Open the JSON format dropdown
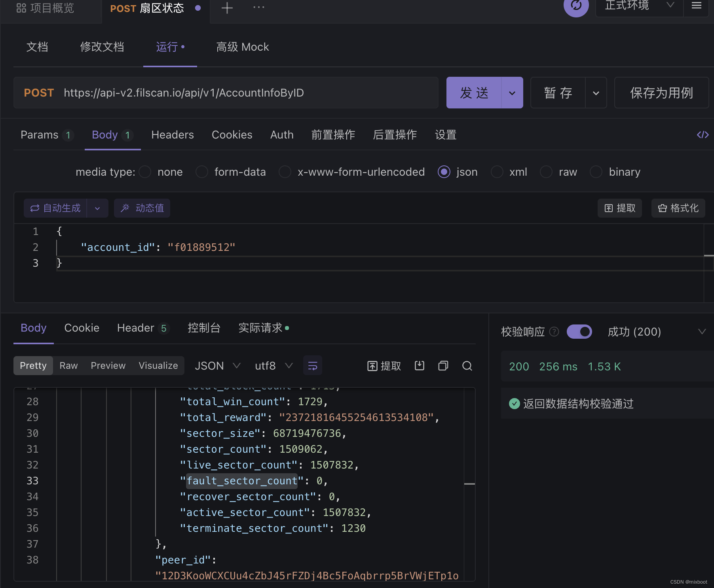 click(217, 366)
